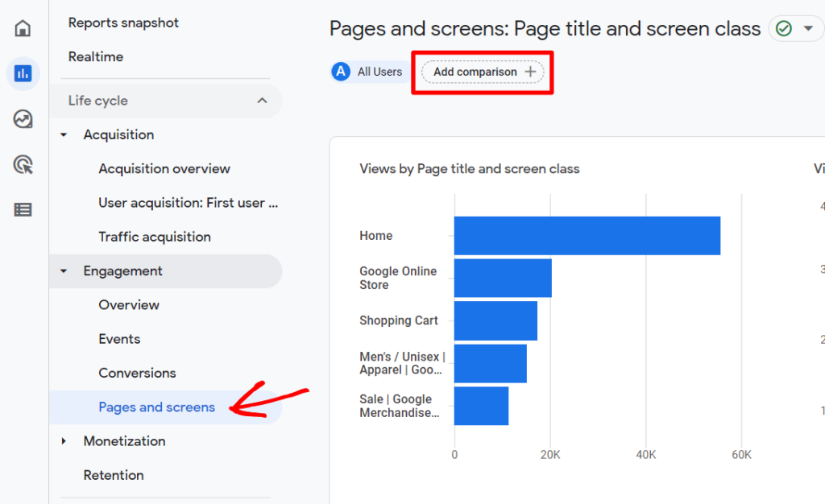The height and width of the screenshot is (504, 825).
Task: Click the Library list icon
Action: coord(22,209)
